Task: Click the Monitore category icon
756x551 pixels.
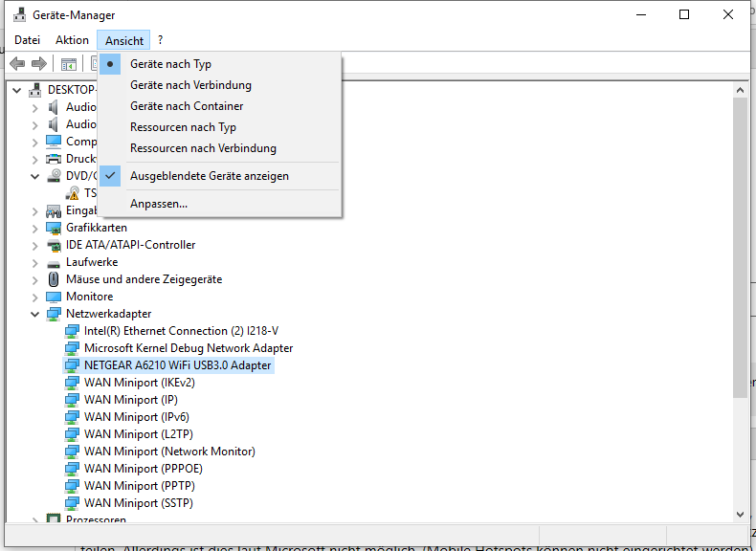Action: pyautogui.click(x=54, y=297)
